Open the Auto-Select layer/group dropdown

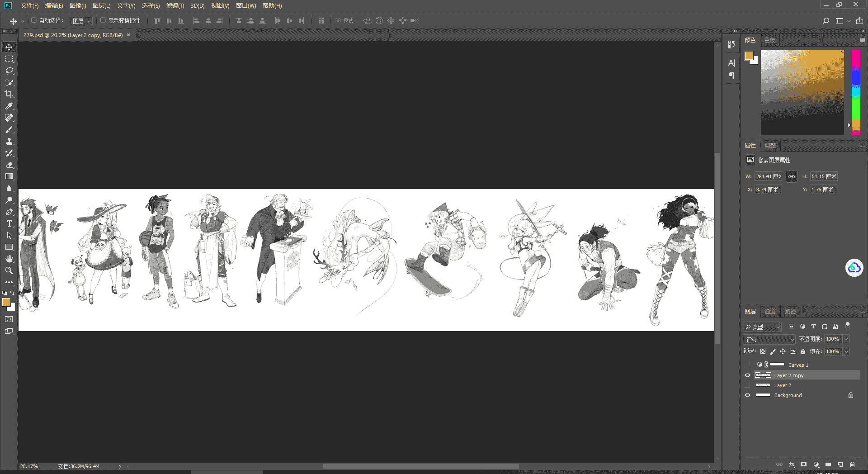(81, 21)
